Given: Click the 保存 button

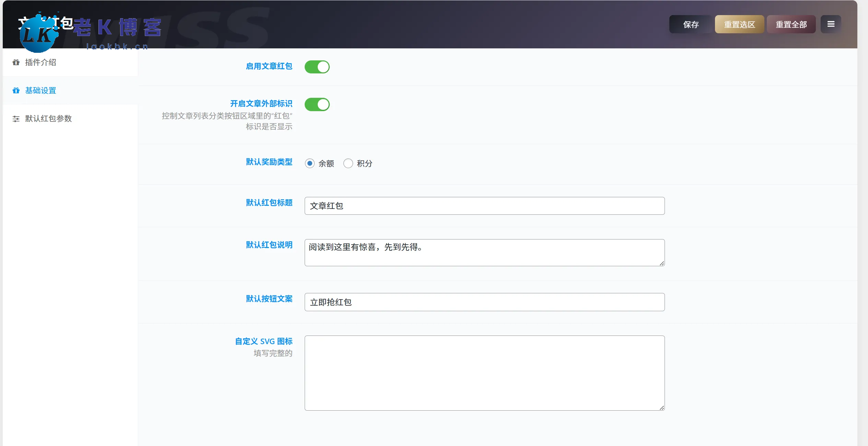Looking at the screenshot, I should (x=691, y=24).
